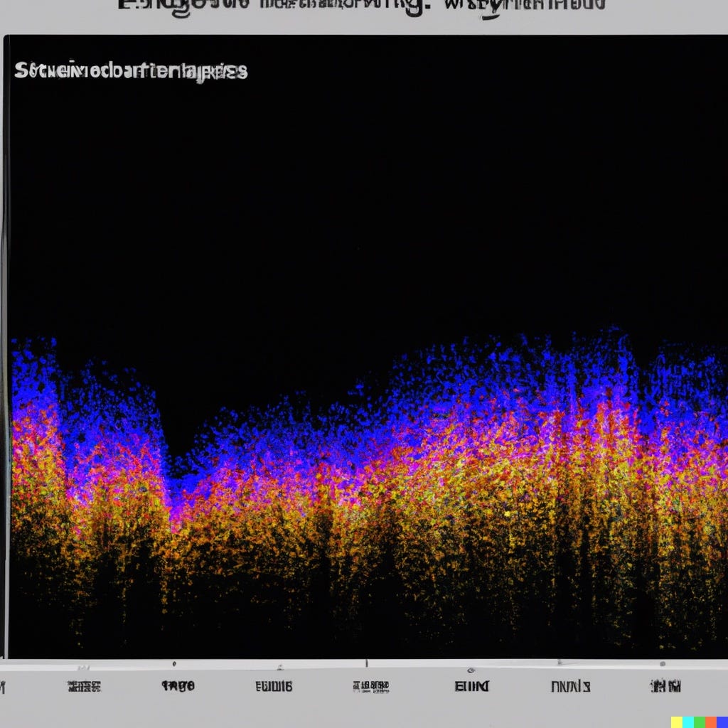Click the tick mark above the '1986' label
The width and height of the screenshot is (728, 728).
click(173, 663)
